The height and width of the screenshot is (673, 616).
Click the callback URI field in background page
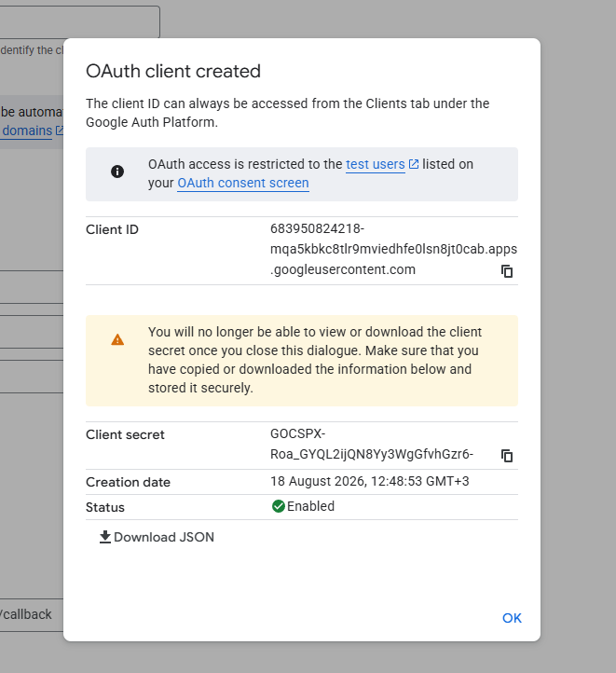32,614
